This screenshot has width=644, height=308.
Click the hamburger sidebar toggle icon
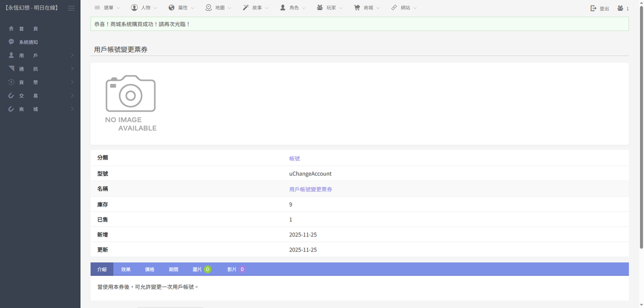tap(71, 8)
